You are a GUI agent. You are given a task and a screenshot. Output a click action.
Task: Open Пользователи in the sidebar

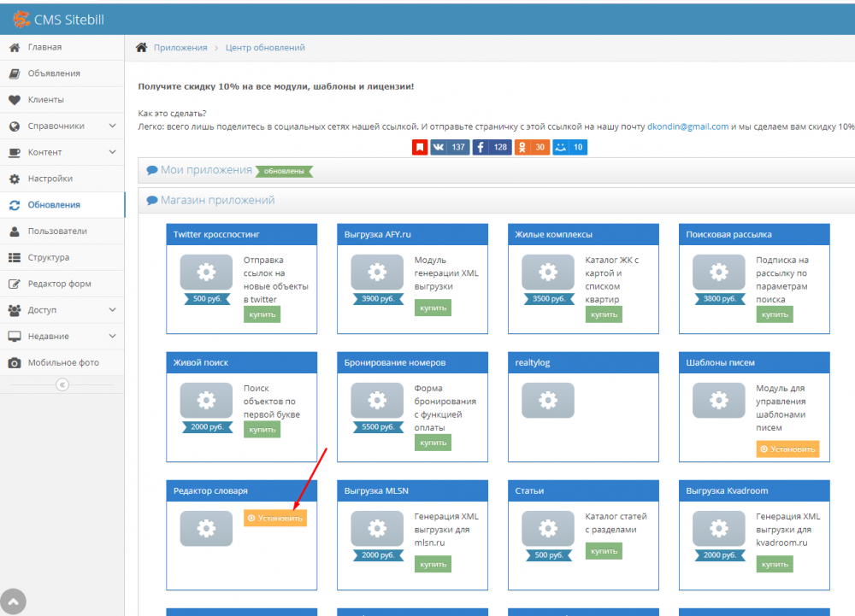pos(56,232)
